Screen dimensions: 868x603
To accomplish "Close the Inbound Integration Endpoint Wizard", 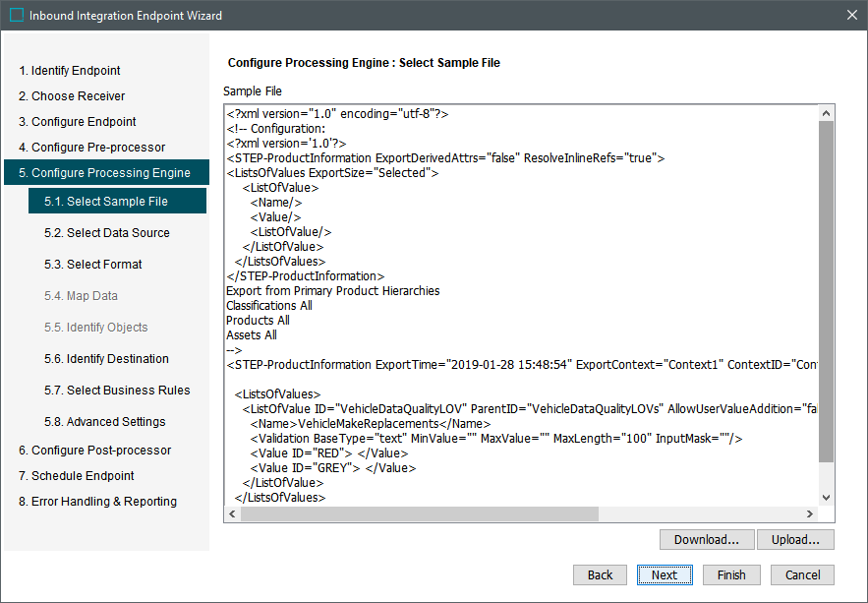I will (x=850, y=16).
